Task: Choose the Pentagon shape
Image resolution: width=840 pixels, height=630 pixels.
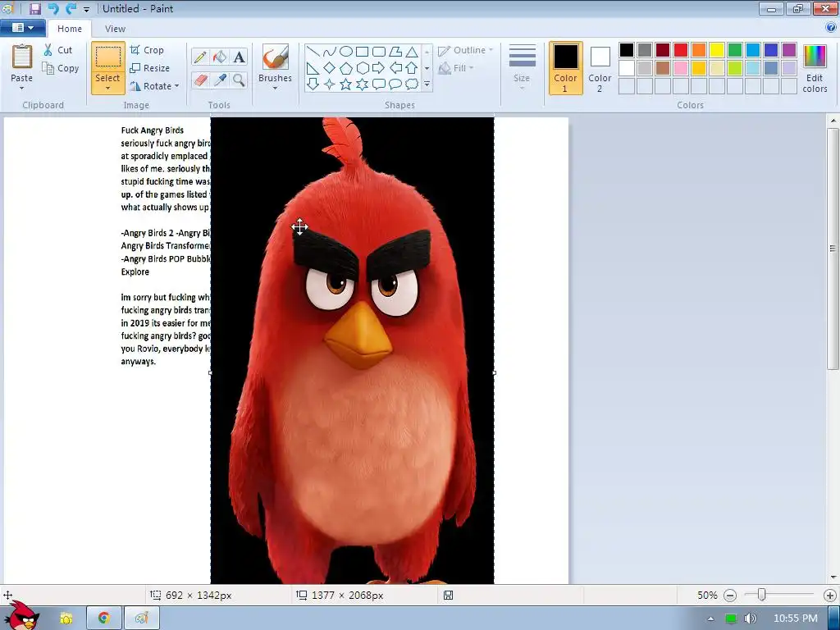Action: [346, 68]
